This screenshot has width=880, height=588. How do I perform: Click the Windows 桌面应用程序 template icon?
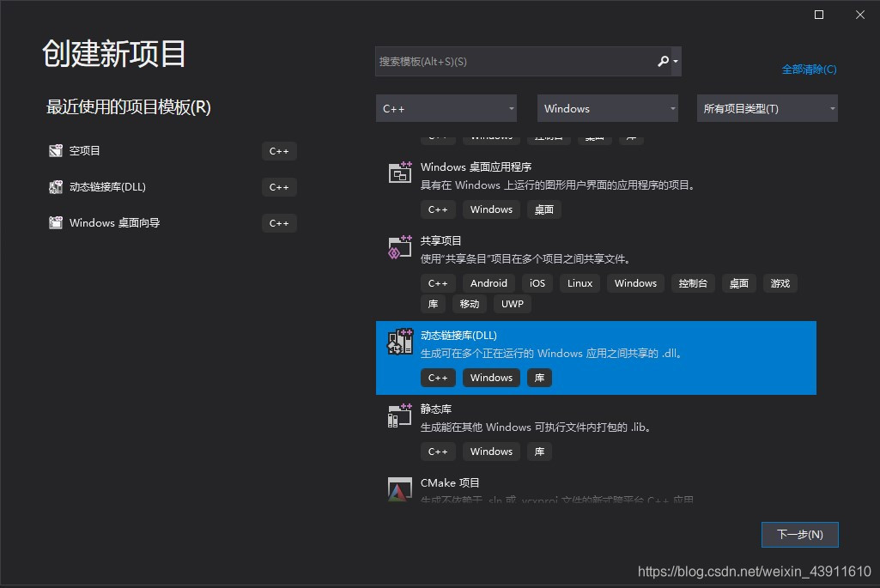(x=399, y=172)
